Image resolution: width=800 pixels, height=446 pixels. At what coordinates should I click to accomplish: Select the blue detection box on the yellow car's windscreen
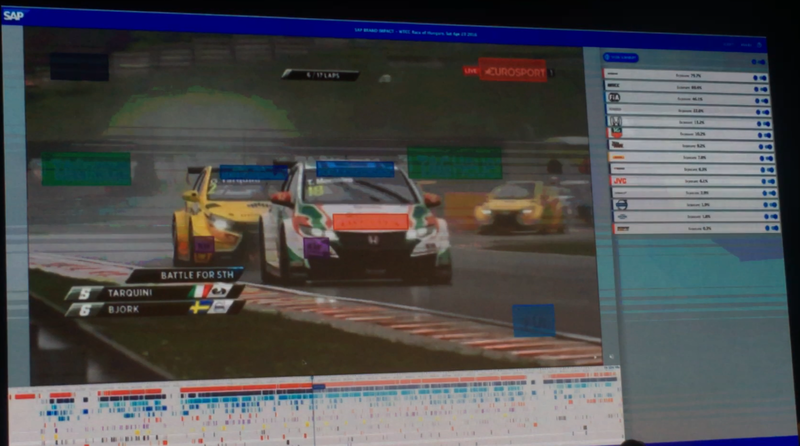click(254, 172)
